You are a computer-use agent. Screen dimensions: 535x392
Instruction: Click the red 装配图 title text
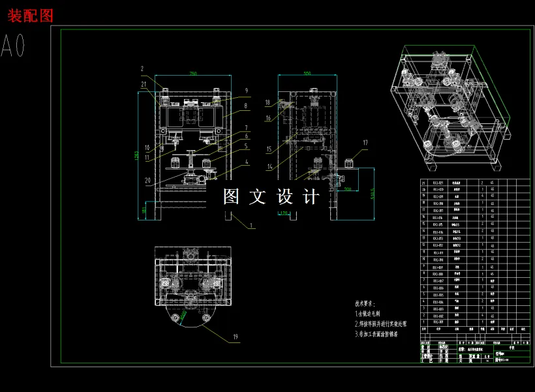[x=31, y=16]
